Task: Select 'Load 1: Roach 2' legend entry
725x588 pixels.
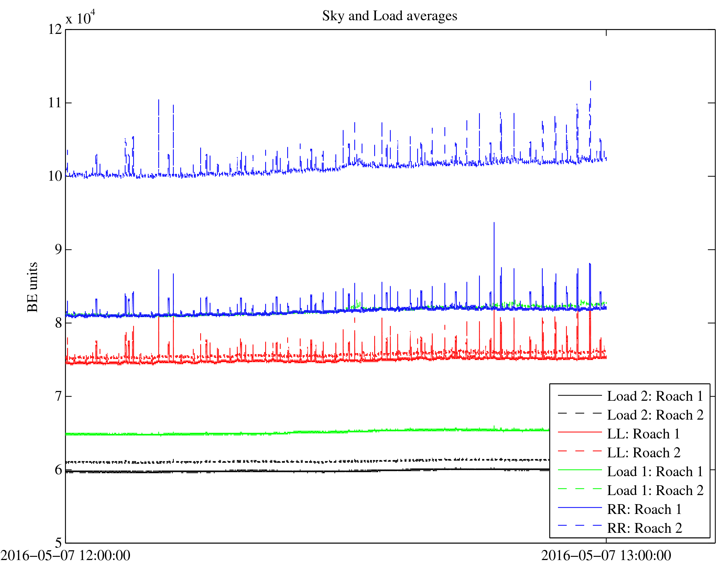Action: (x=655, y=491)
